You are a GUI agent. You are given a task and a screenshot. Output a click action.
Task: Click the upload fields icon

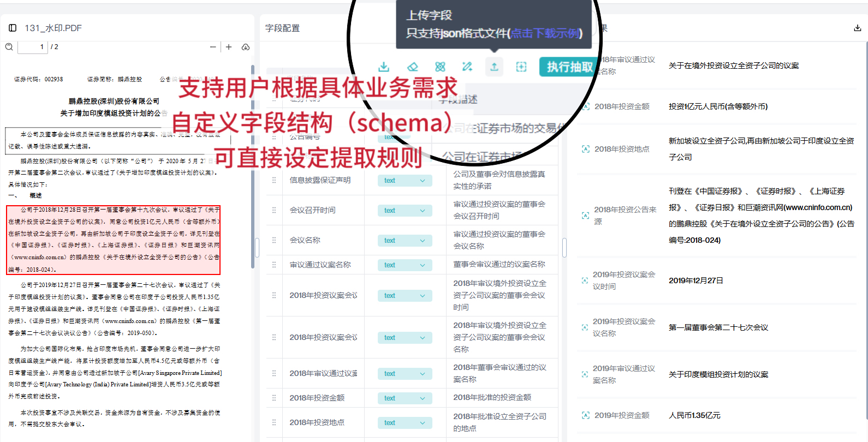[494, 67]
